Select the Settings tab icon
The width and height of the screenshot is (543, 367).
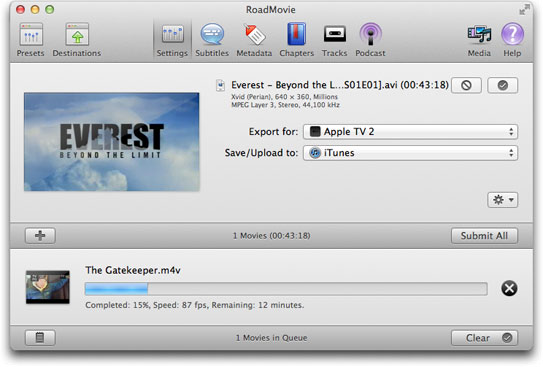[172, 39]
